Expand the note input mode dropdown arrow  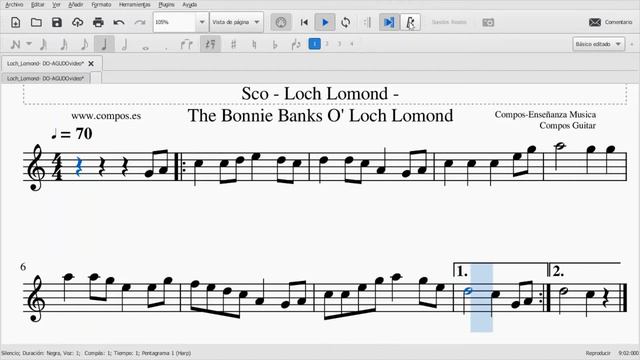(29, 44)
